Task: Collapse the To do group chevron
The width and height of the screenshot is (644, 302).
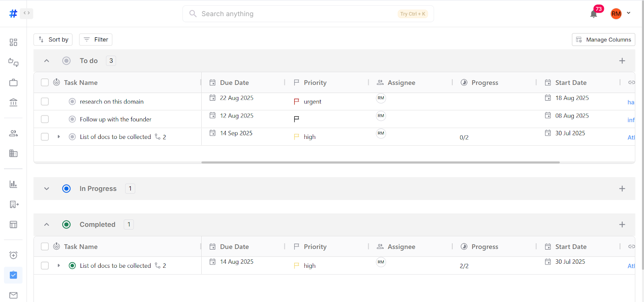Action: [47, 61]
